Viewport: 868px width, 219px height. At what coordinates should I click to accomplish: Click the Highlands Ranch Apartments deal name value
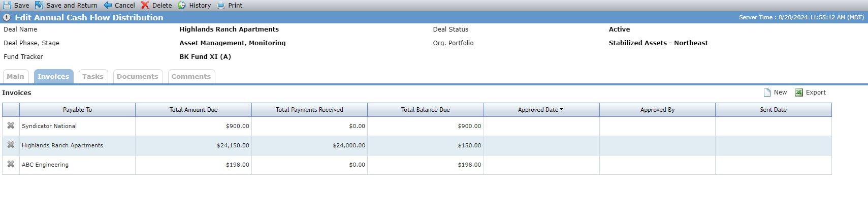(229, 29)
